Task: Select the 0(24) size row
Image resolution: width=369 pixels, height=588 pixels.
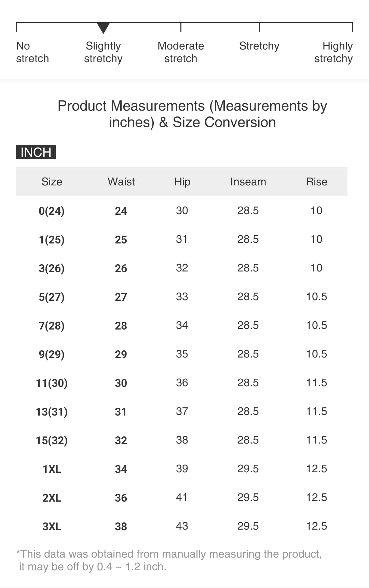Action: [x=52, y=211]
